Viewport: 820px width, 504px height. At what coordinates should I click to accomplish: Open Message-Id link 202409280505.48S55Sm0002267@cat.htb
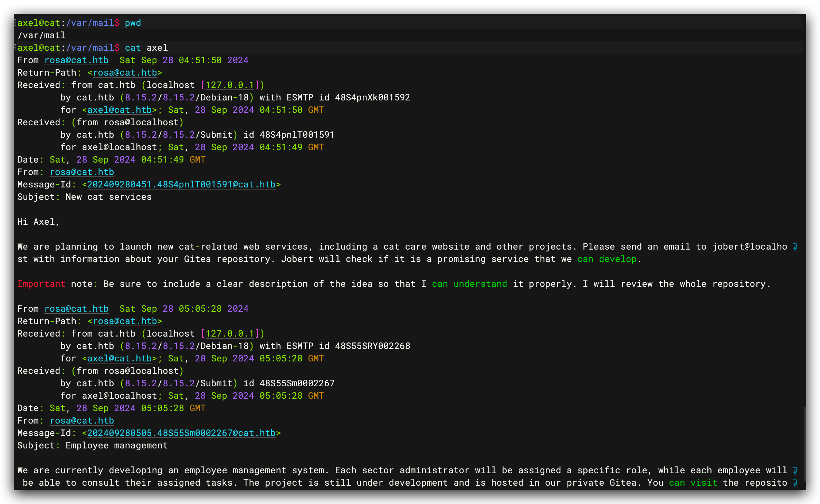click(x=181, y=433)
